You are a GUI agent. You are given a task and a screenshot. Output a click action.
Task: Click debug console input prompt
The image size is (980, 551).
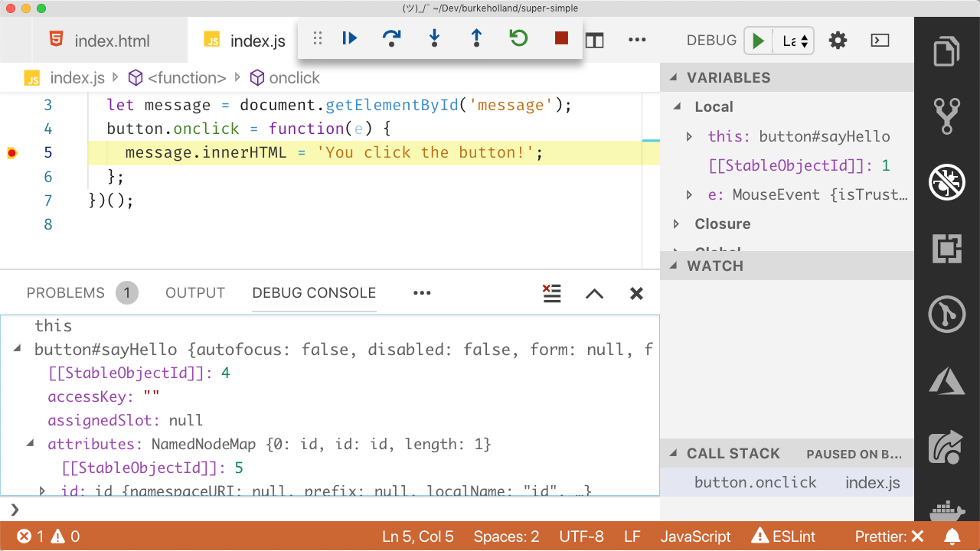pyautogui.click(x=329, y=509)
